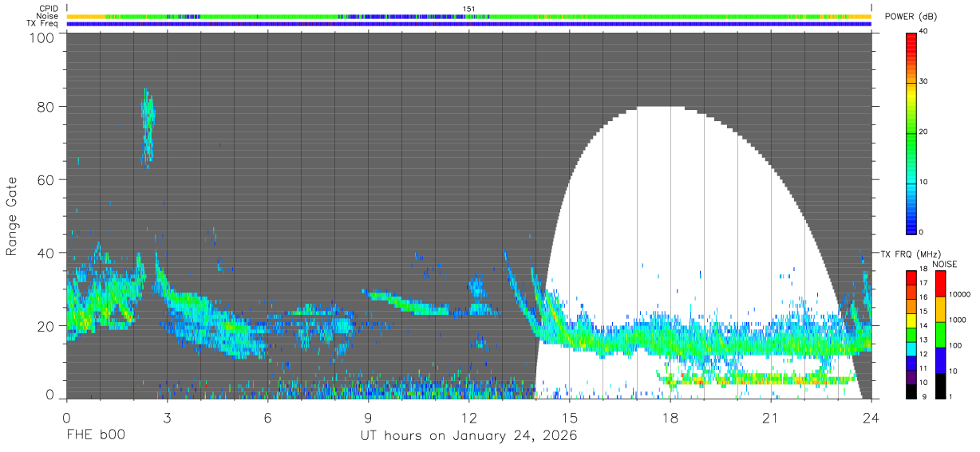
Task: Click the TX frequency scale value '18'
Action: pyautogui.click(x=923, y=269)
